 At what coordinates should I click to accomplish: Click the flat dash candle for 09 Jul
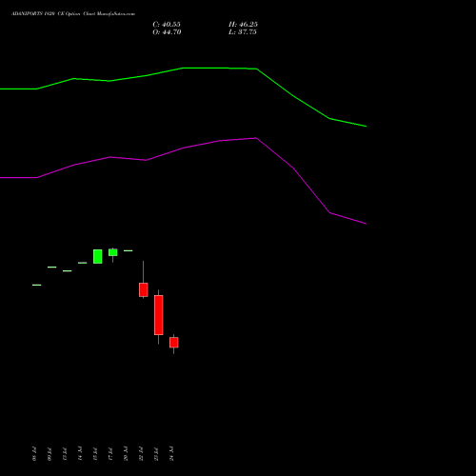coord(52,268)
